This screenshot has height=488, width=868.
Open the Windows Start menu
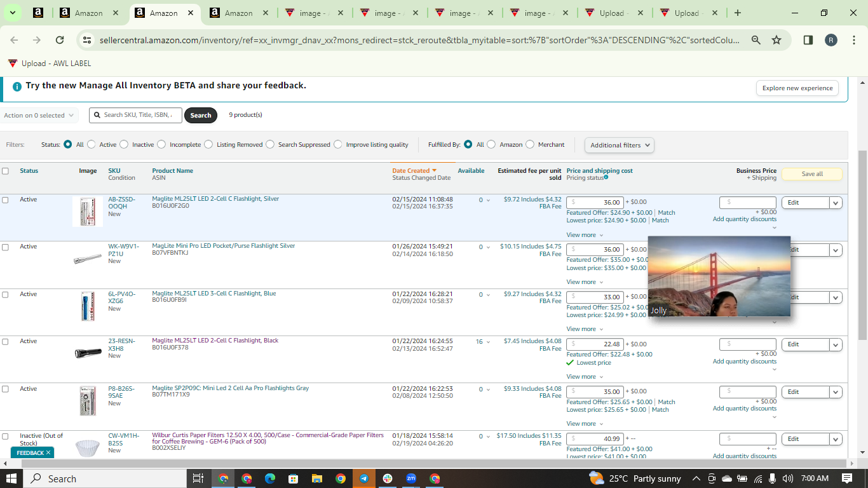pos(11,478)
